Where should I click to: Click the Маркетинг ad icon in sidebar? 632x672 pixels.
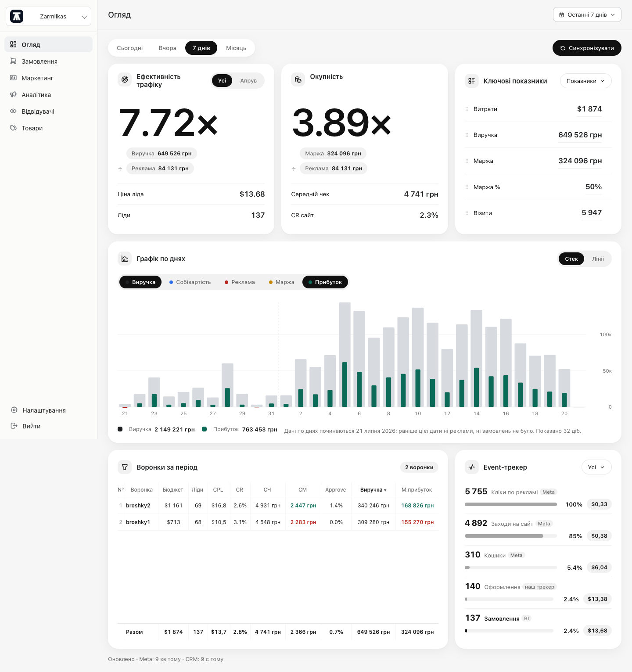(13, 78)
